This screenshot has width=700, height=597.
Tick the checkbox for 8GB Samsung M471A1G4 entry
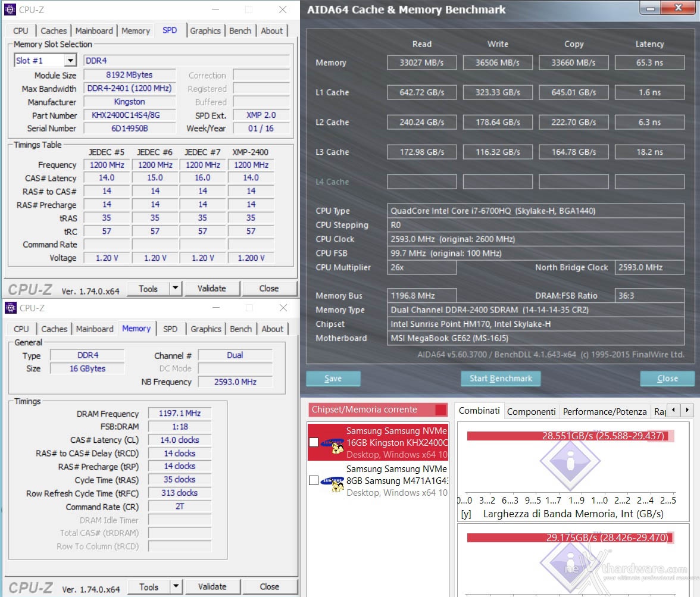pyautogui.click(x=314, y=480)
